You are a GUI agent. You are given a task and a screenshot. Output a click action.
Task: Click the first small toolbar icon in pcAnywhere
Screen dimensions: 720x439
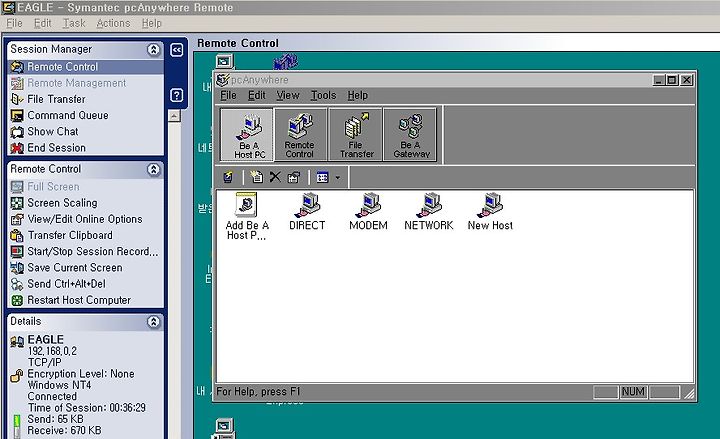228,177
